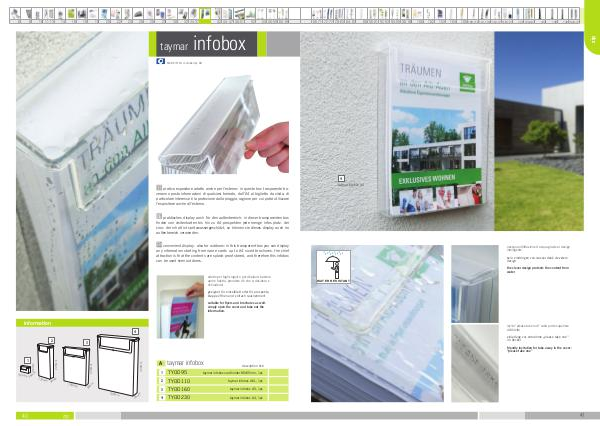Select the TYGO 230 product row
Viewport: 600px width, 426px height.
[x=223, y=398]
